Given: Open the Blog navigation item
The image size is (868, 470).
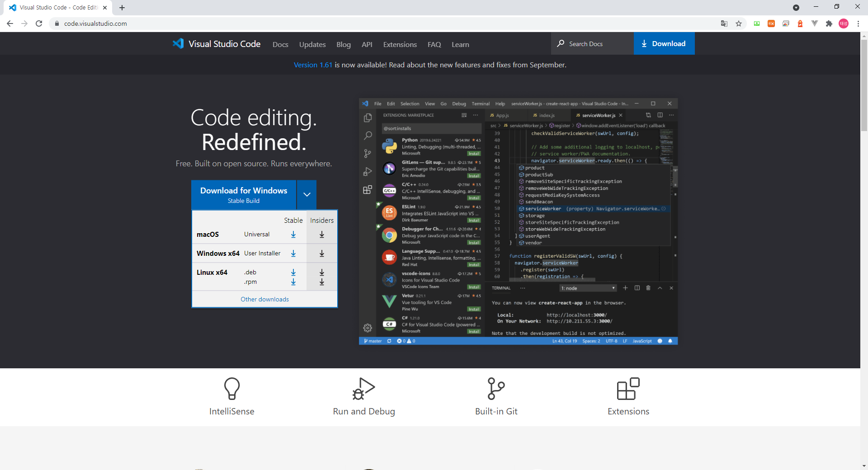Looking at the screenshot, I should coord(344,44).
